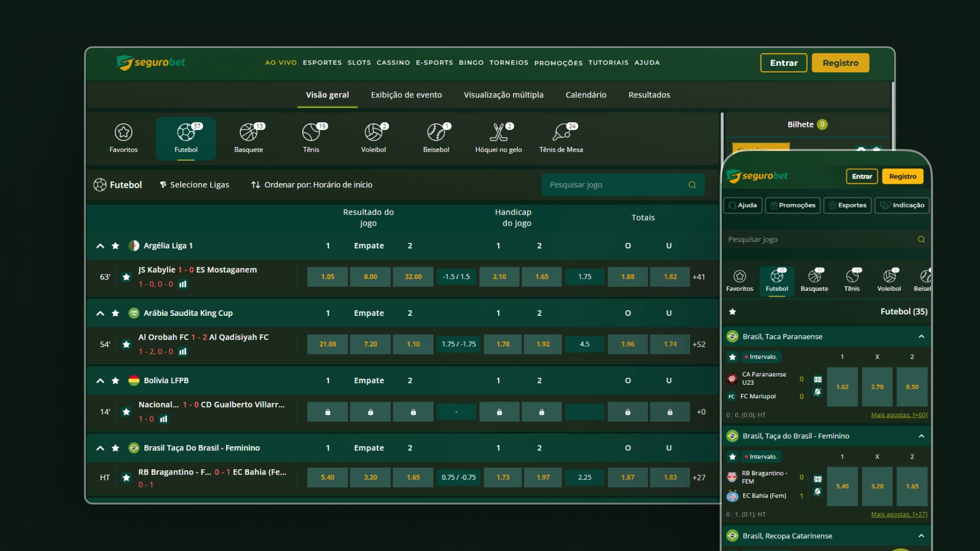Toggle favorite star for JS Kabylie match
The height and width of the screenshot is (551, 980).
coord(127,277)
